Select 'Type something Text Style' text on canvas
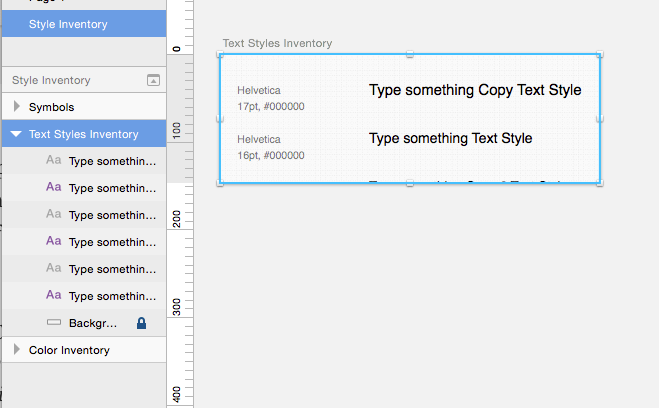 451,138
